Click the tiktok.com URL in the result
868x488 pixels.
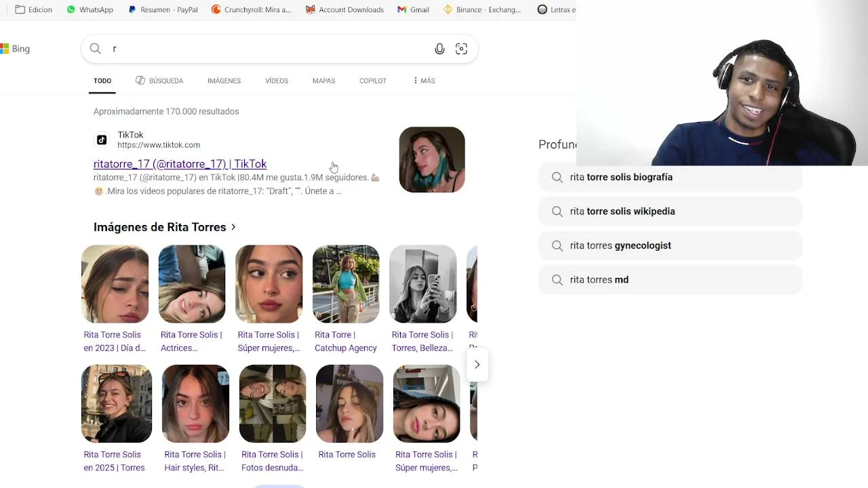pos(159,145)
